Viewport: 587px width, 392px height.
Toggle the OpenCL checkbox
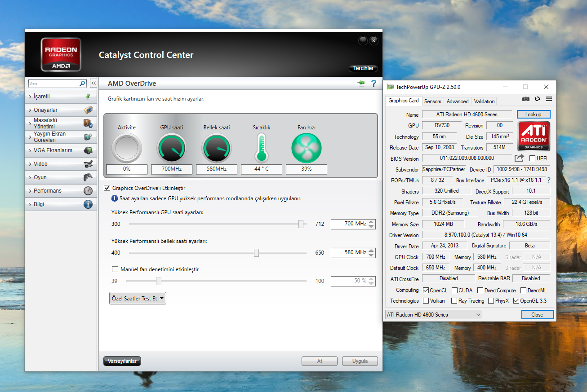click(426, 291)
